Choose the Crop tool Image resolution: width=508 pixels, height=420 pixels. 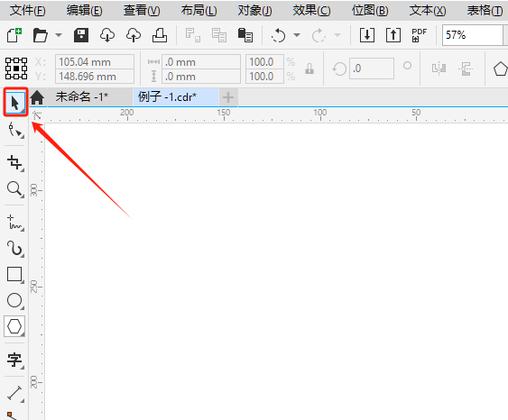[x=15, y=163]
